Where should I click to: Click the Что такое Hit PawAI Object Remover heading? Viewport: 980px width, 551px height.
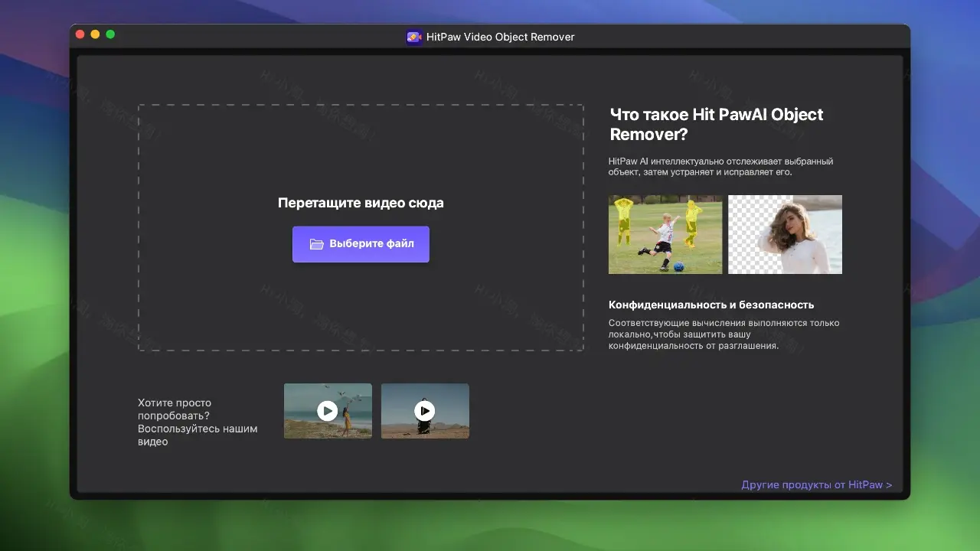coord(717,124)
